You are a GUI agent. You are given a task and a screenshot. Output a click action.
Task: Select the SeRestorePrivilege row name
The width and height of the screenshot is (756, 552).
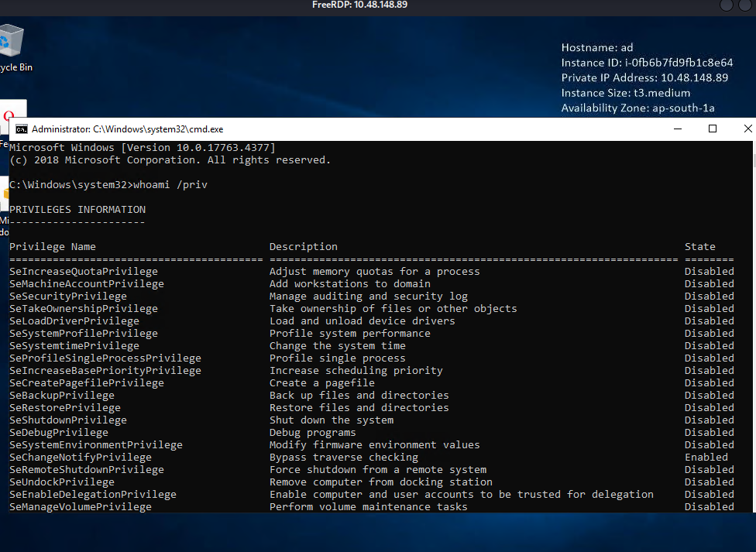[65, 408]
